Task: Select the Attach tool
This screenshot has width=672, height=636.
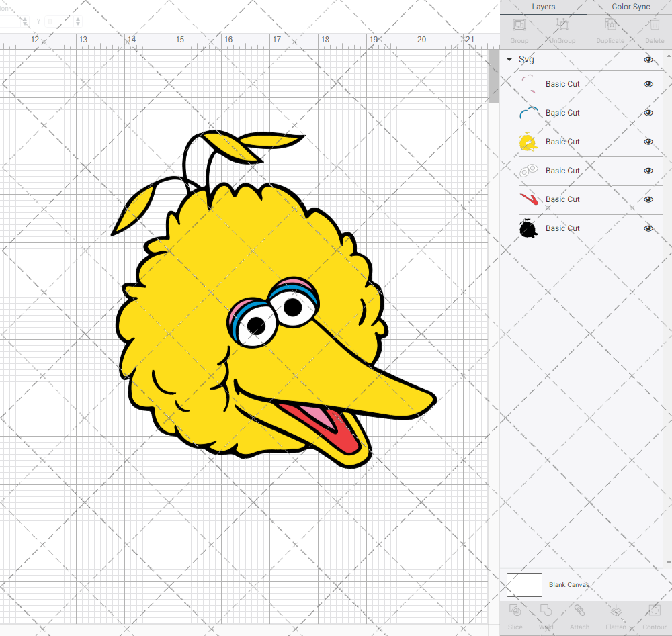Action: click(x=579, y=610)
